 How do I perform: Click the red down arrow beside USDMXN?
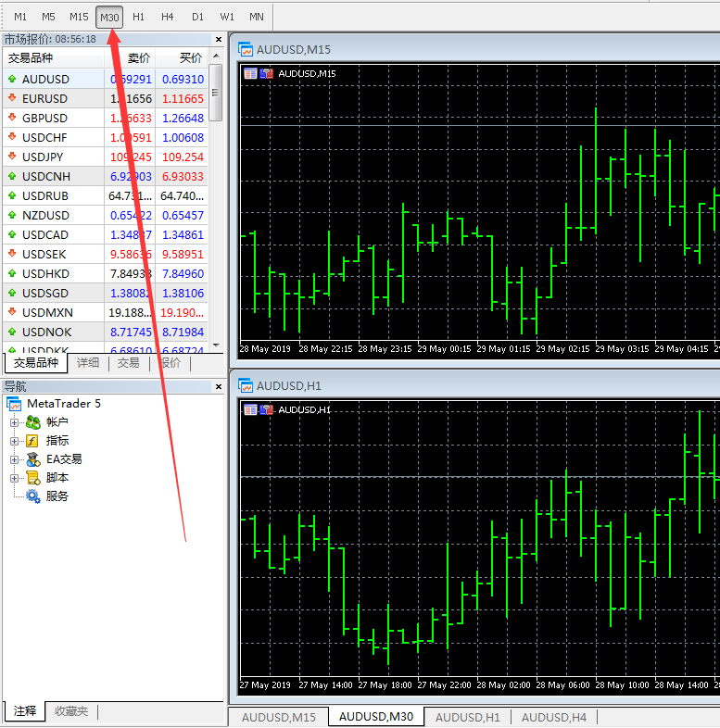12,312
